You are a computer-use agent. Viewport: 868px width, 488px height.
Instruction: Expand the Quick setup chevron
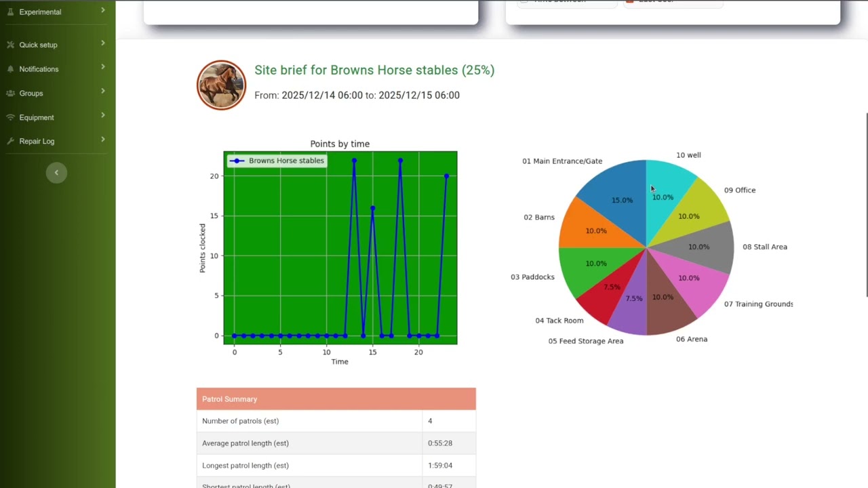pyautogui.click(x=103, y=43)
